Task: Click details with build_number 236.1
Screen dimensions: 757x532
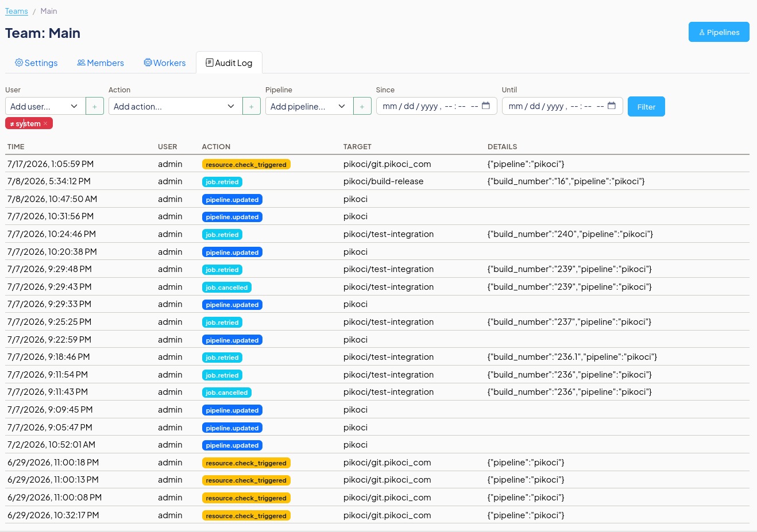Action: (x=573, y=357)
